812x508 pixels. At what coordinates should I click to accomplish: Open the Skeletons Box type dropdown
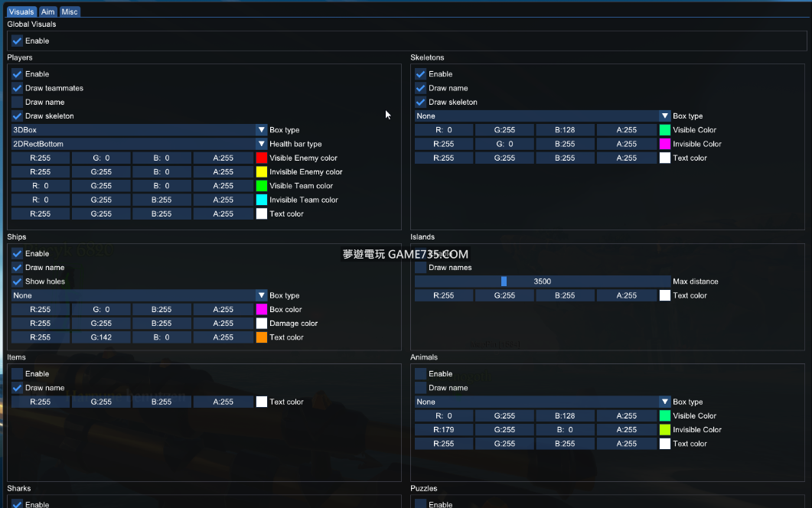tap(664, 116)
